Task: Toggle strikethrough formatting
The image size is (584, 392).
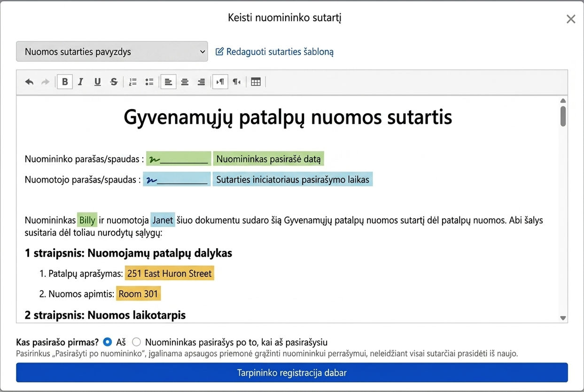Action: 114,82
